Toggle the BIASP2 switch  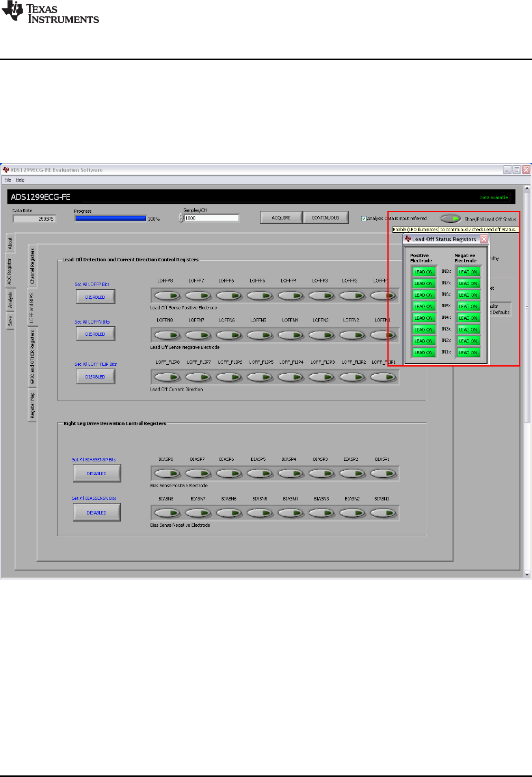pyautogui.click(x=353, y=473)
